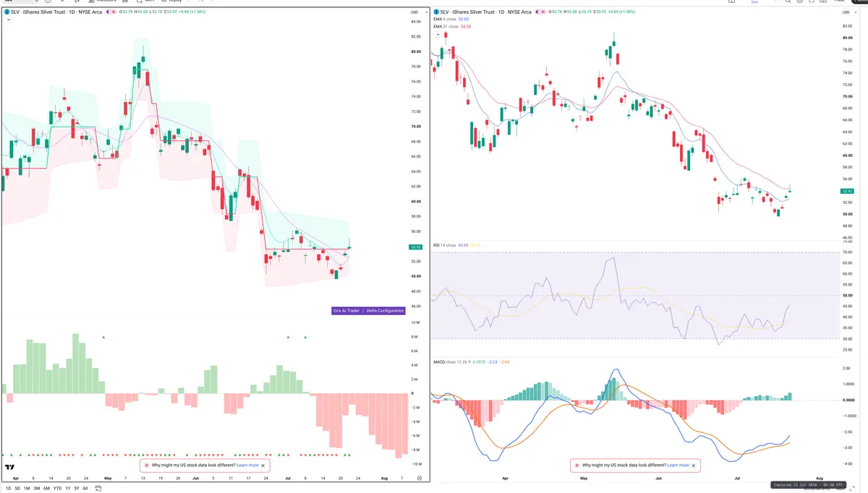Select the 3M time range
This screenshot has height=493, width=868.
[37, 489]
